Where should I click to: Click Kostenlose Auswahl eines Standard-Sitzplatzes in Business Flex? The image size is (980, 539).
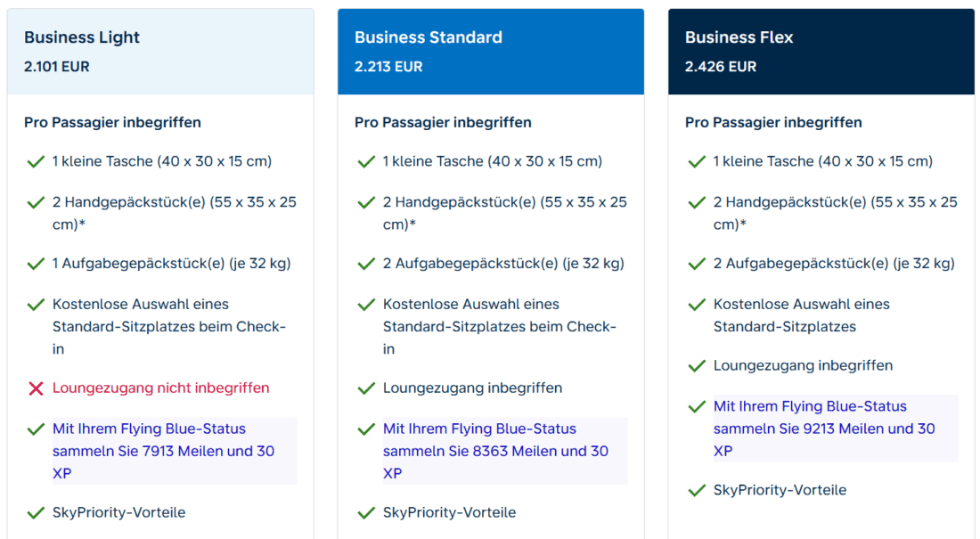pyautogui.click(x=802, y=315)
